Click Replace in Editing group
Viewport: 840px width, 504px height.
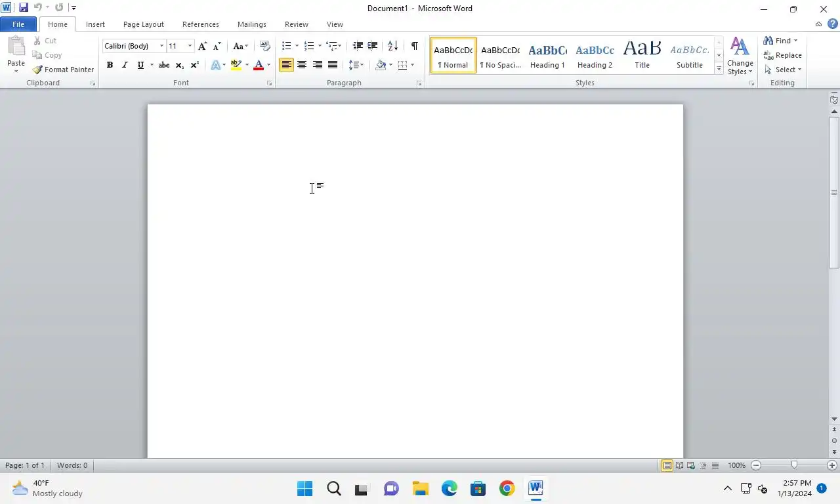click(782, 55)
